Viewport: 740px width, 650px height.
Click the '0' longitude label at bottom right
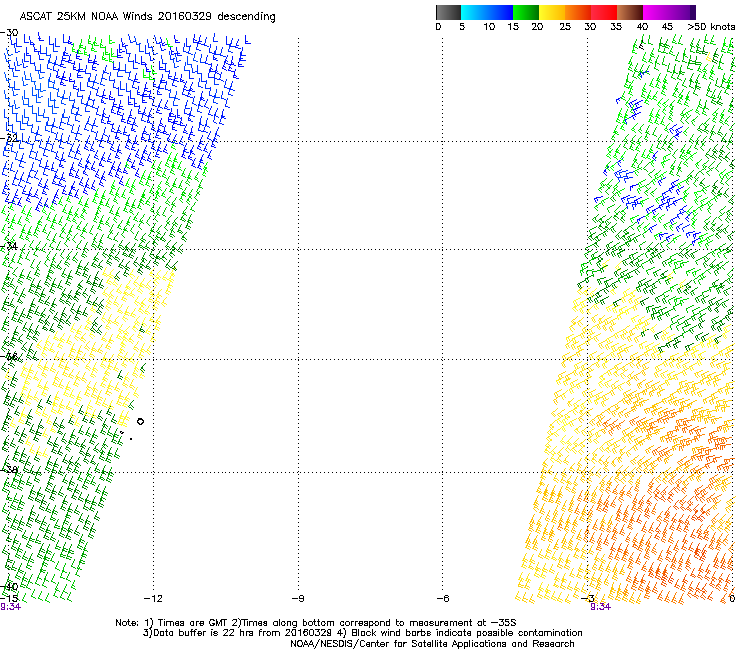coord(732,599)
